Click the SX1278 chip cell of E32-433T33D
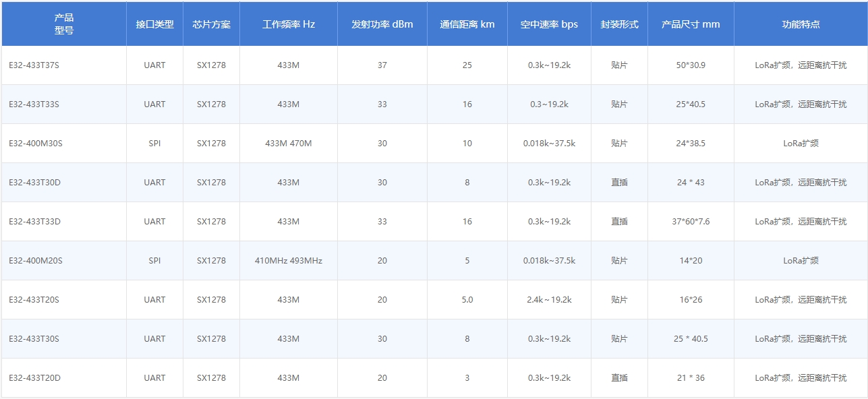The height and width of the screenshot is (399, 868). 210,221
